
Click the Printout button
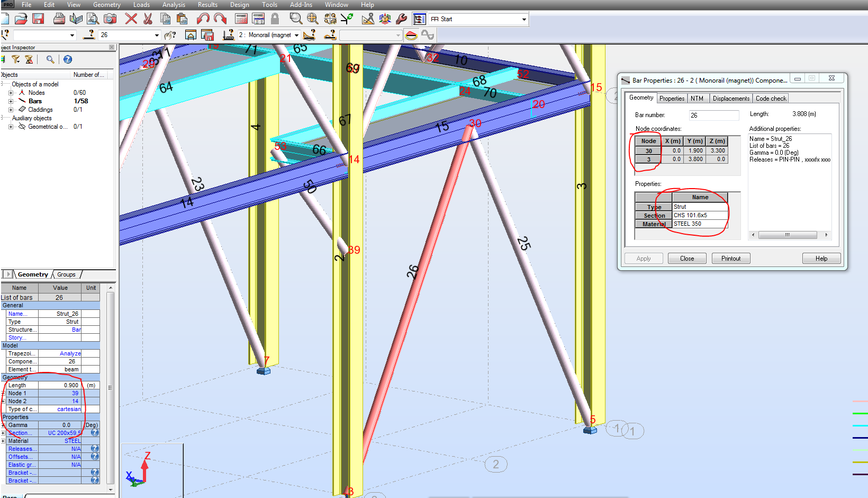731,259
